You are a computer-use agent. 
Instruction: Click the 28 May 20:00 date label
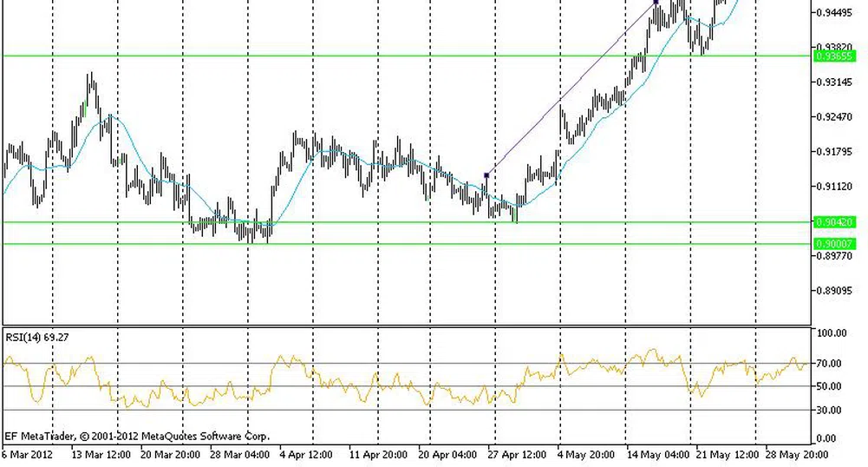click(x=798, y=454)
